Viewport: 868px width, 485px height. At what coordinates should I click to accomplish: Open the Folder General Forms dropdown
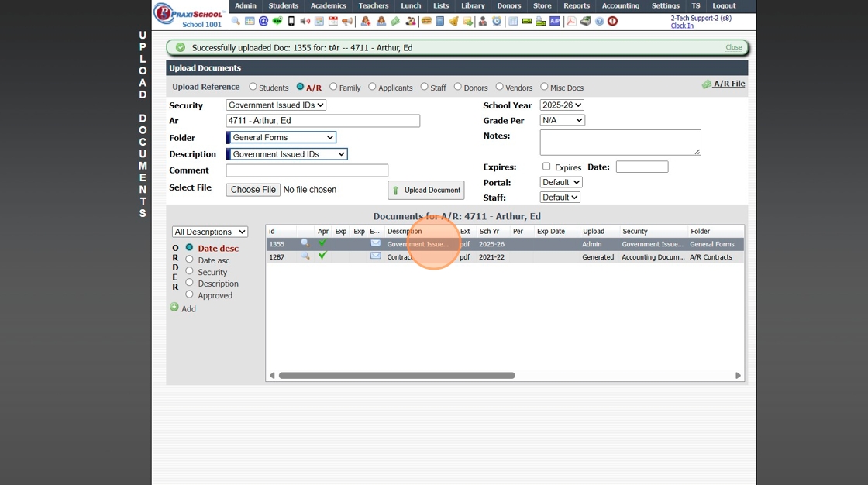tap(281, 137)
